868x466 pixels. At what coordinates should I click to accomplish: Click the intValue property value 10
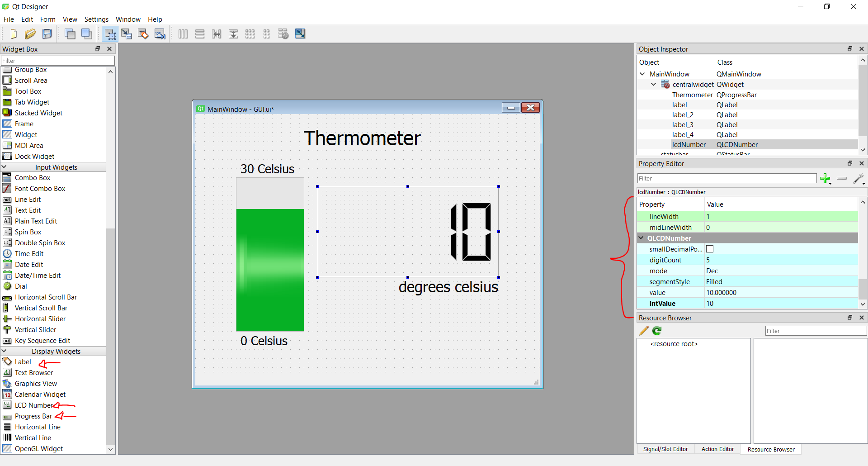[781, 304]
